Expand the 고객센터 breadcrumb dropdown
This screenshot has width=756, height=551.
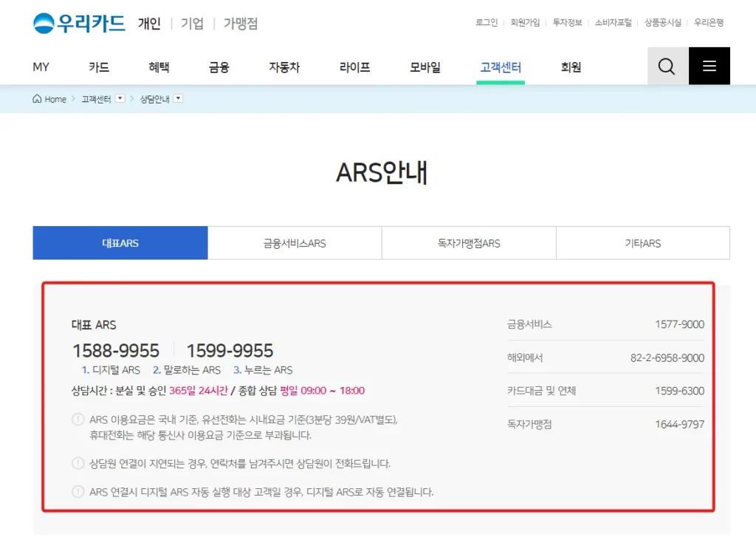coord(120,99)
